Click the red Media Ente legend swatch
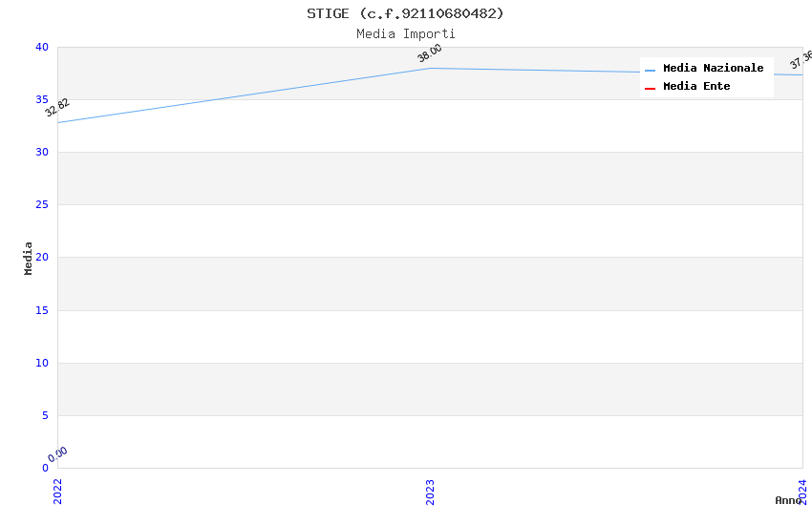812x525 pixels. pyautogui.click(x=651, y=88)
